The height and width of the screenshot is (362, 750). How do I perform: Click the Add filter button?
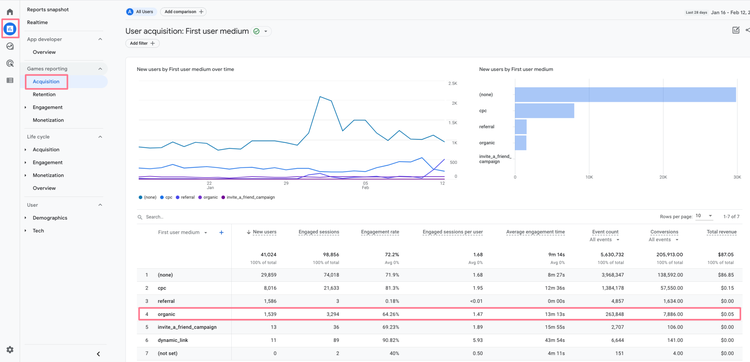coord(142,44)
